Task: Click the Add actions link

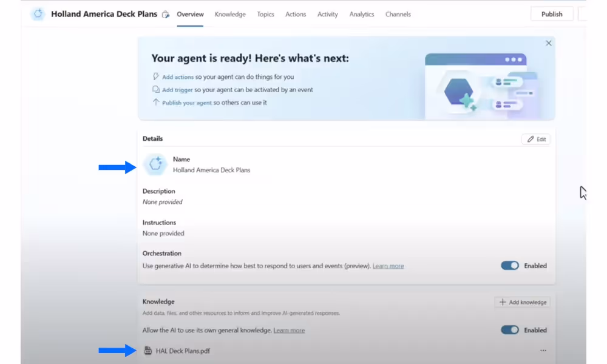Action: click(178, 77)
